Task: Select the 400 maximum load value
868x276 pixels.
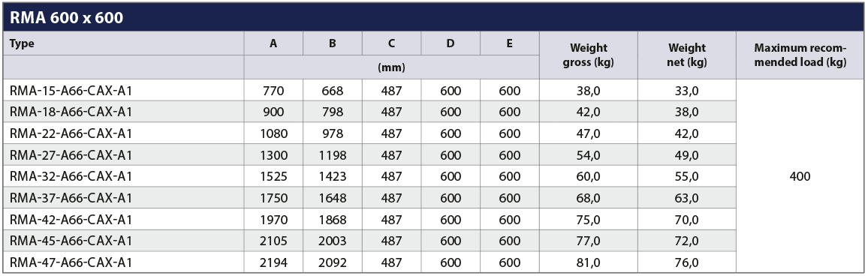Action: 800,177
